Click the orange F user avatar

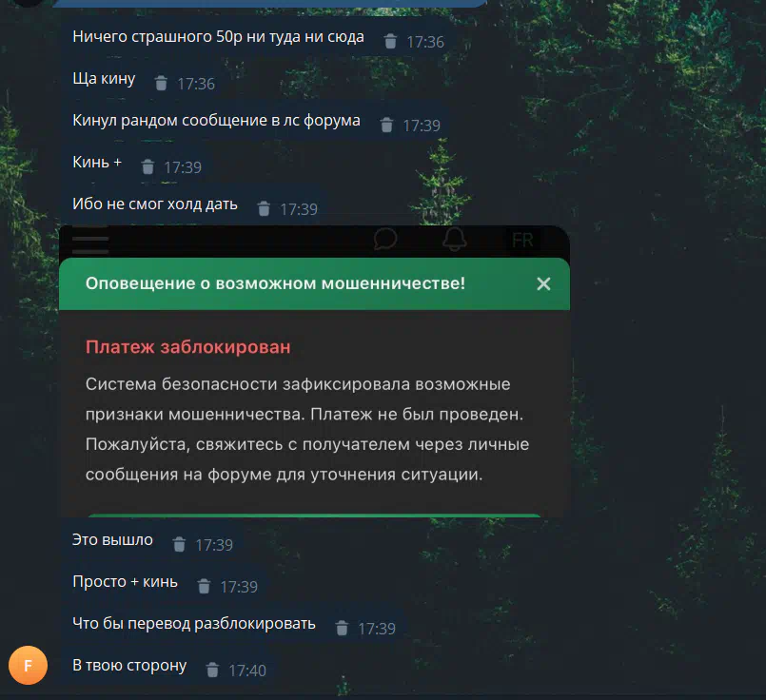click(28, 665)
